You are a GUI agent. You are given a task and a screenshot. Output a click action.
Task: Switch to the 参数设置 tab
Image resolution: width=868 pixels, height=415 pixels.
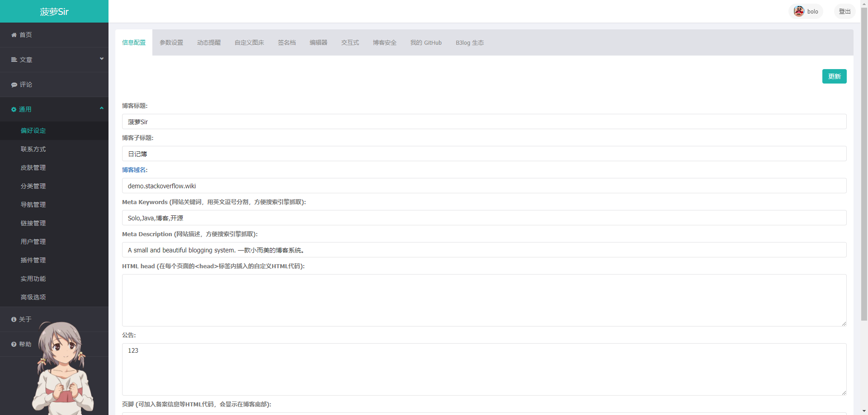(171, 42)
